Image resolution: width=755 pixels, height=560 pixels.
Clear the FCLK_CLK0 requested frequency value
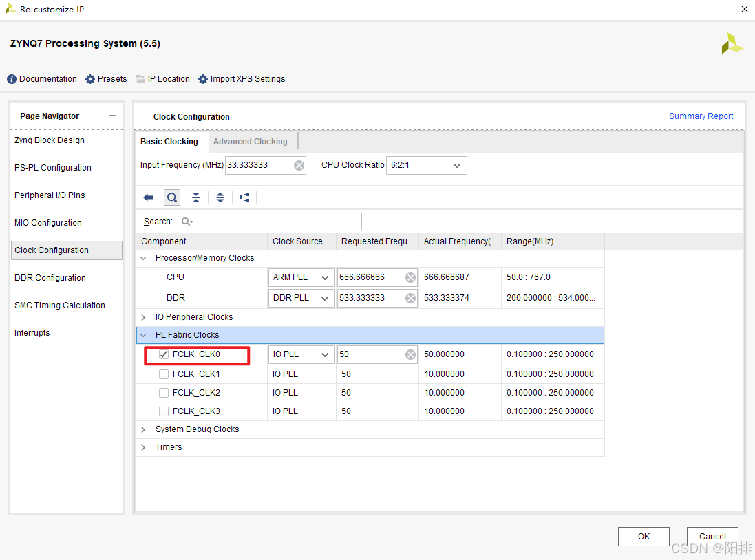point(410,354)
